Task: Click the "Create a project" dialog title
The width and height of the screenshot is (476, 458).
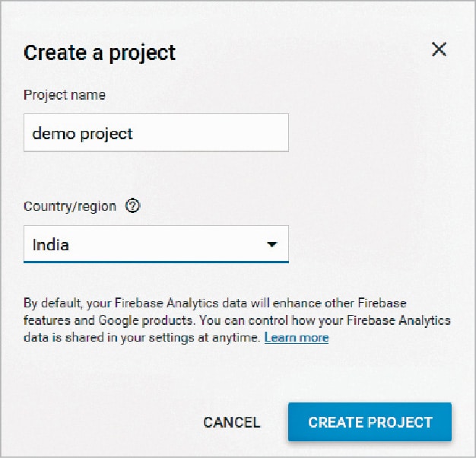Action: (x=100, y=52)
